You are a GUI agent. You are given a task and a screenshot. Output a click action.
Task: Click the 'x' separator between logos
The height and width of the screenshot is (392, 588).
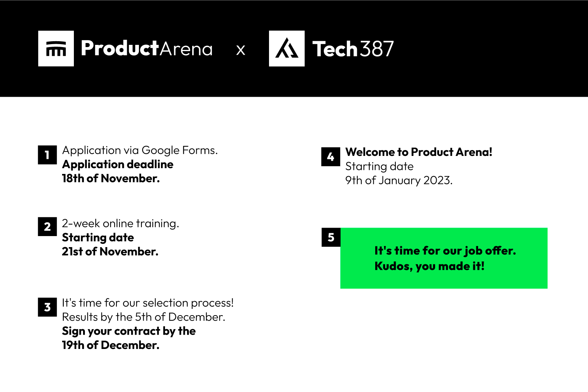click(241, 50)
